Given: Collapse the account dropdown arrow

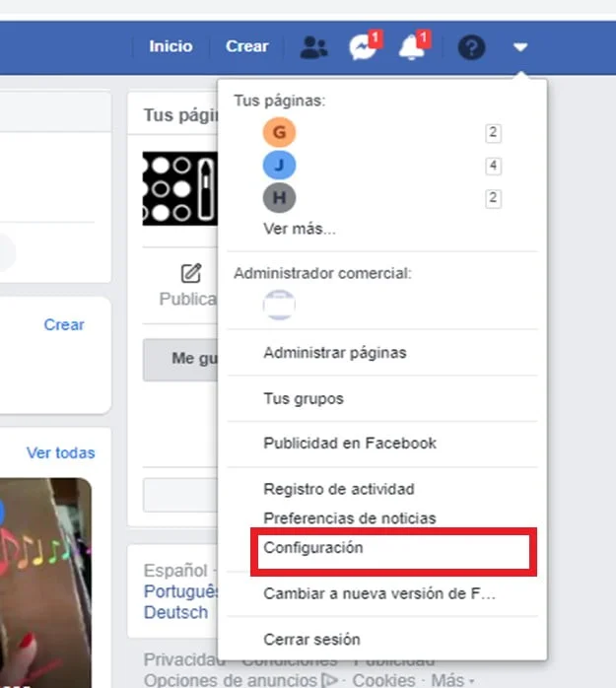Looking at the screenshot, I should pos(520,46).
